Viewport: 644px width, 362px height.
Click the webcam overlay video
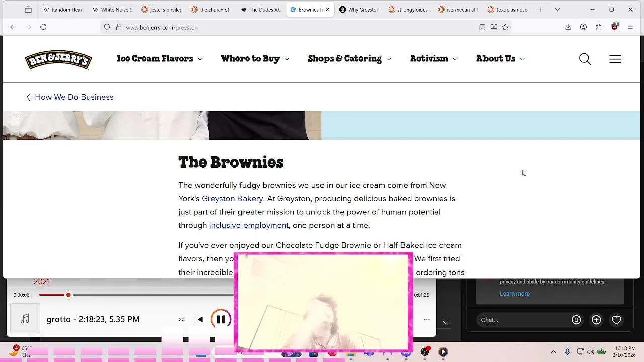(x=323, y=302)
